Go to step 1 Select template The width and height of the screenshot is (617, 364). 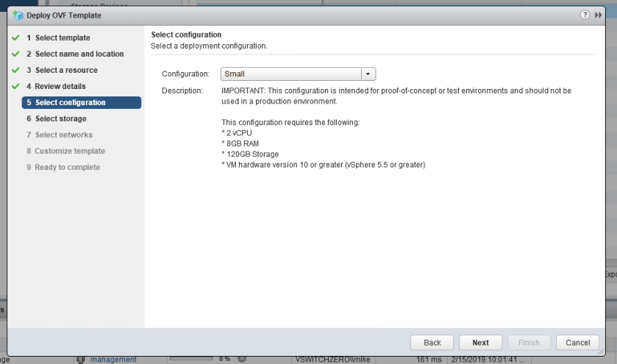(63, 38)
